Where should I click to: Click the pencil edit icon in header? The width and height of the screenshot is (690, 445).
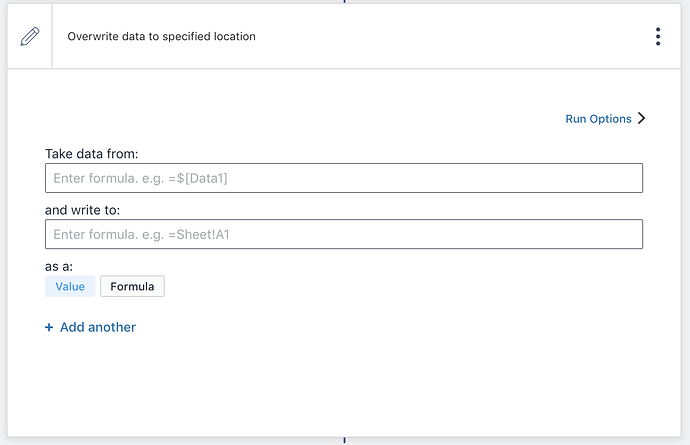click(x=30, y=36)
